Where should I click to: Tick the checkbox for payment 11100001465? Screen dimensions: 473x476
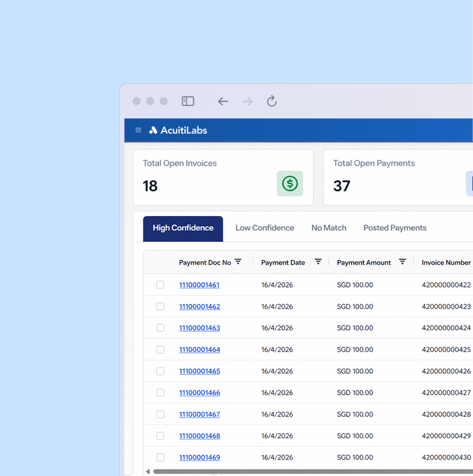point(160,371)
